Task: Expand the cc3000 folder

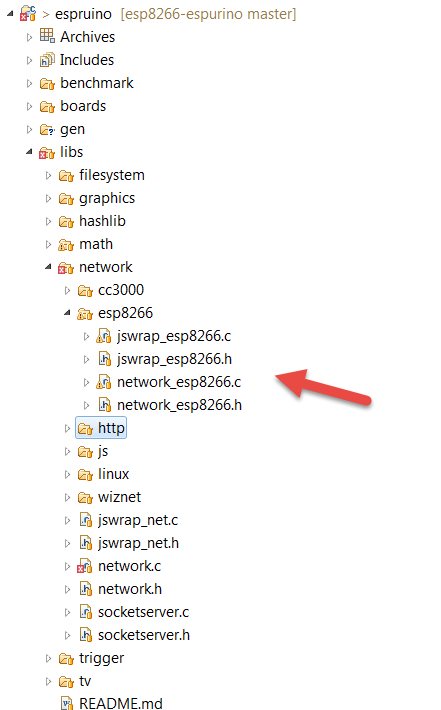Action: 67,290
